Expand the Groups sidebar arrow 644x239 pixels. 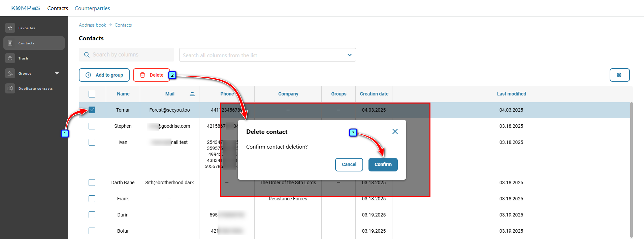pos(57,73)
